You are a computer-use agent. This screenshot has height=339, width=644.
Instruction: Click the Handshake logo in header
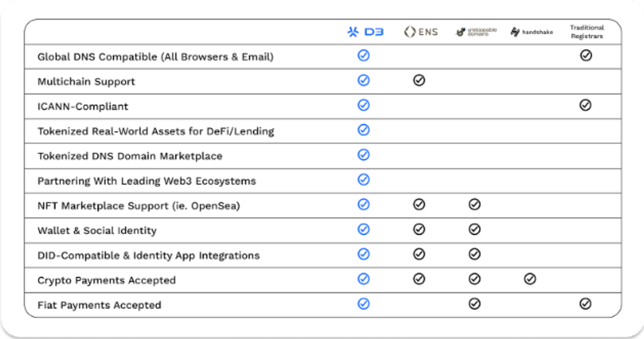pyautogui.click(x=532, y=32)
